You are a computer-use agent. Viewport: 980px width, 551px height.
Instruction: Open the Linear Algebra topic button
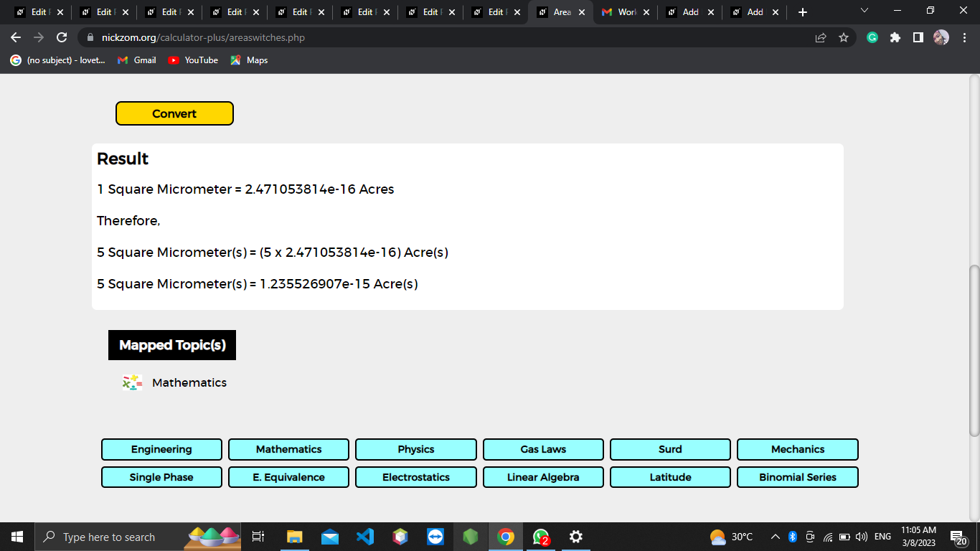(543, 477)
